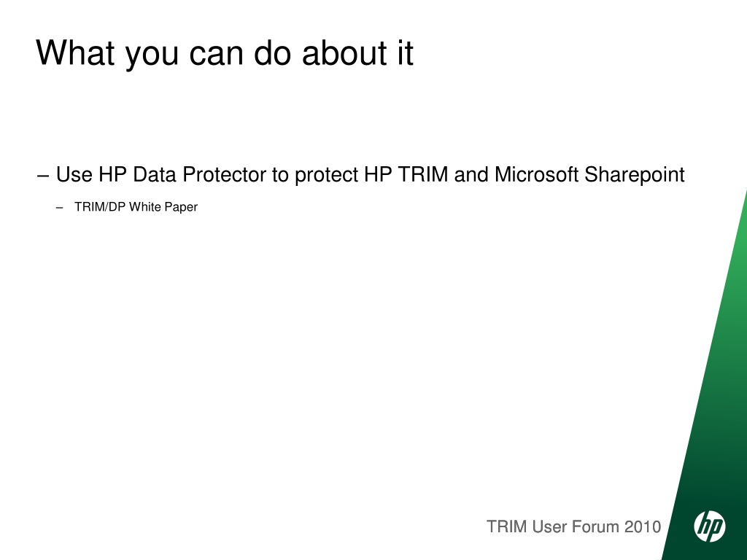Click the "TRIM User Forum 2010" footer text
The image size is (747, 560).
[x=573, y=526]
